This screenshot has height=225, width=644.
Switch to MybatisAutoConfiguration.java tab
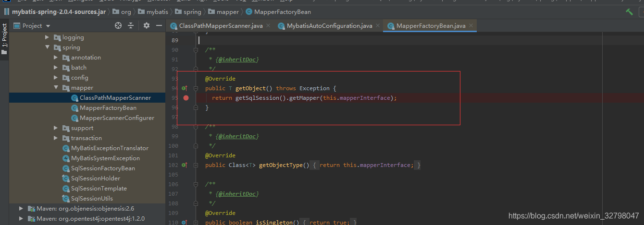pos(329,26)
